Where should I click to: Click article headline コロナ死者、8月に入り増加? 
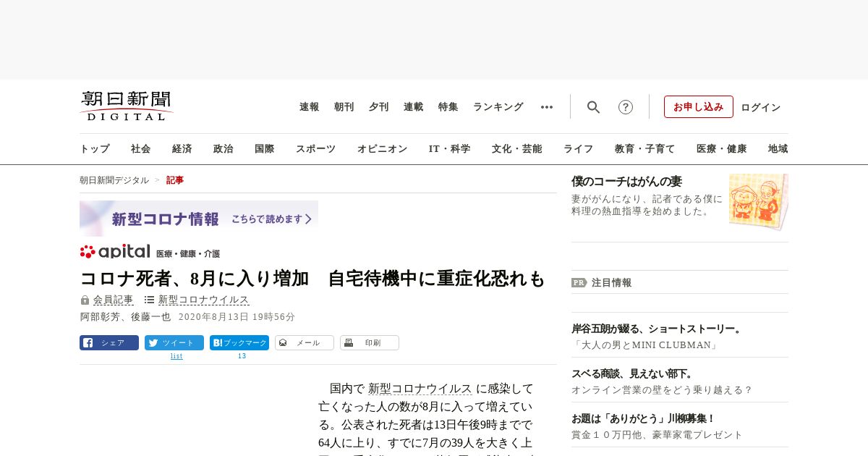(x=312, y=279)
